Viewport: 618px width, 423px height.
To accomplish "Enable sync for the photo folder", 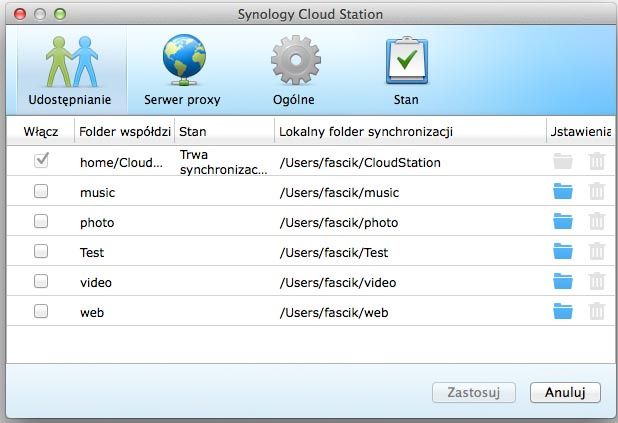I will pos(41,221).
